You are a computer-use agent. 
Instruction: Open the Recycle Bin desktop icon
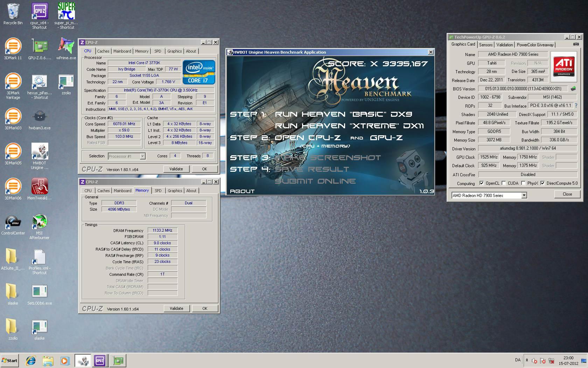point(13,14)
